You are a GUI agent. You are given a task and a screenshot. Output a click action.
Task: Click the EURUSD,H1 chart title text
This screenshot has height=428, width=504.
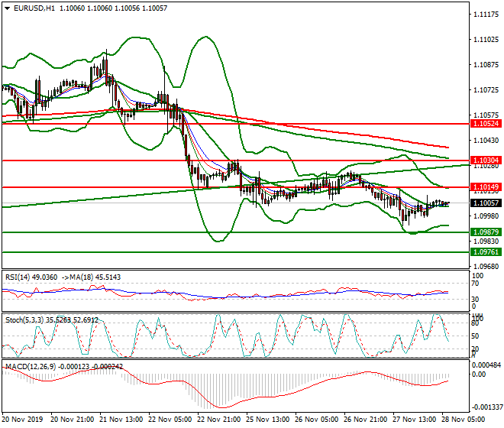click(34, 8)
